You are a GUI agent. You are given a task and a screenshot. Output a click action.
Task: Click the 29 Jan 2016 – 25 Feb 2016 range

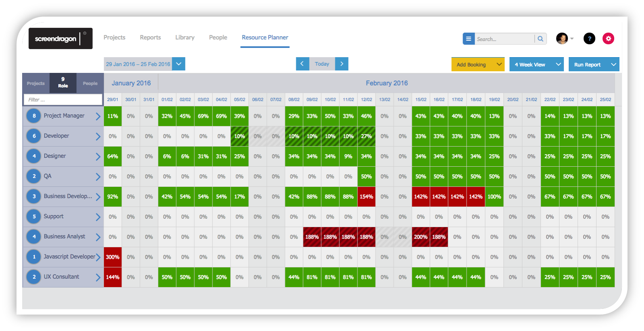click(x=138, y=64)
